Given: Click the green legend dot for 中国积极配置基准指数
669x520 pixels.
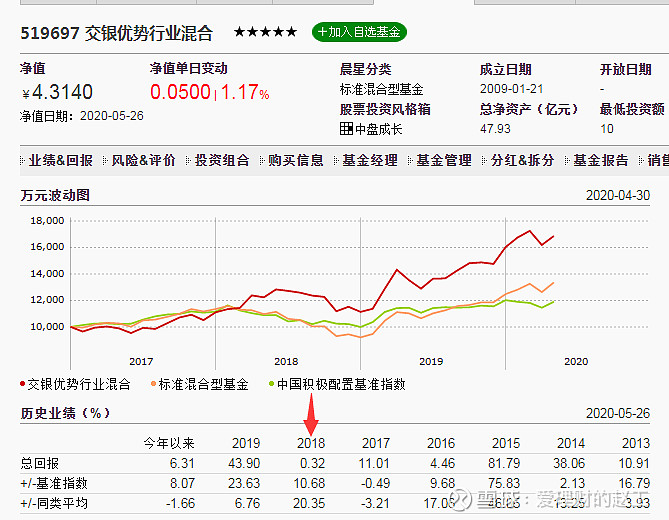Looking at the screenshot, I should (x=271, y=384).
